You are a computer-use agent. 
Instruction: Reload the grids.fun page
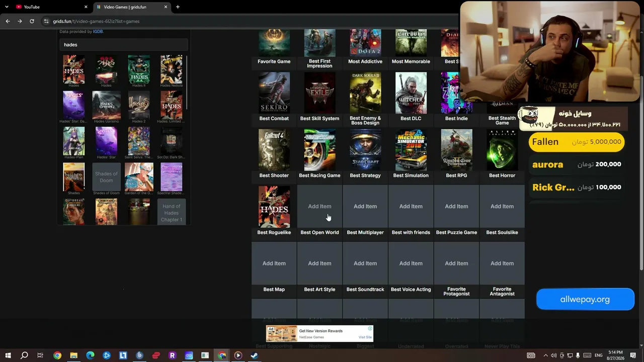32,21
